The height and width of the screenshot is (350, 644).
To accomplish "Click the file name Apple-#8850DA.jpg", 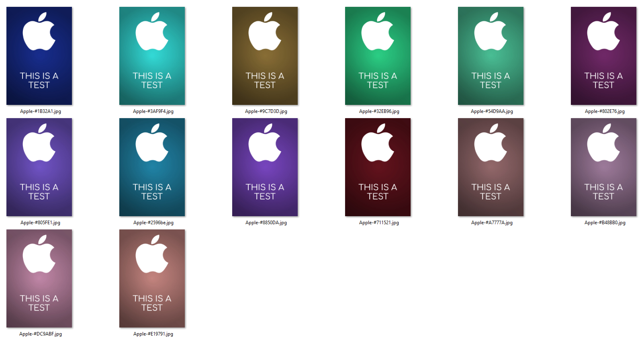I will point(266,223).
